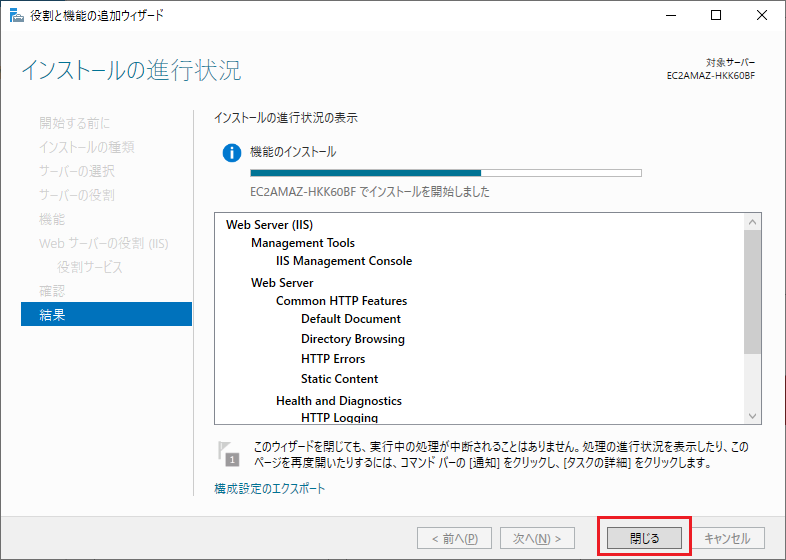786x560 pixels.
Task: Select the 開始する前に sidebar step
Action: coord(75,123)
